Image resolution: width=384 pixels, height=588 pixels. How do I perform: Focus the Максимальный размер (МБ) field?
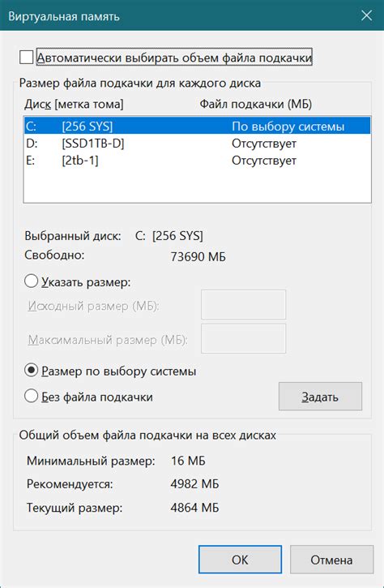click(243, 339)
